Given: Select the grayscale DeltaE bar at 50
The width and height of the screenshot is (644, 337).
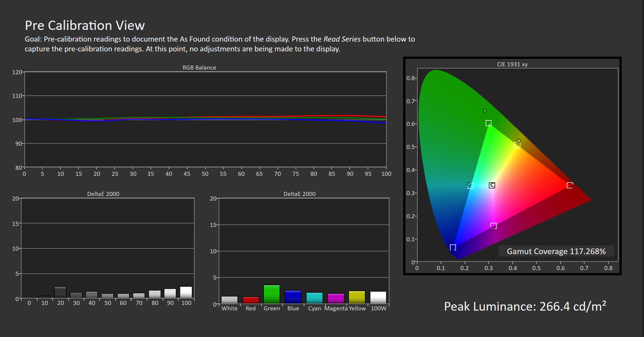Looking at the screenshot, I should click(x=108, y=296).
